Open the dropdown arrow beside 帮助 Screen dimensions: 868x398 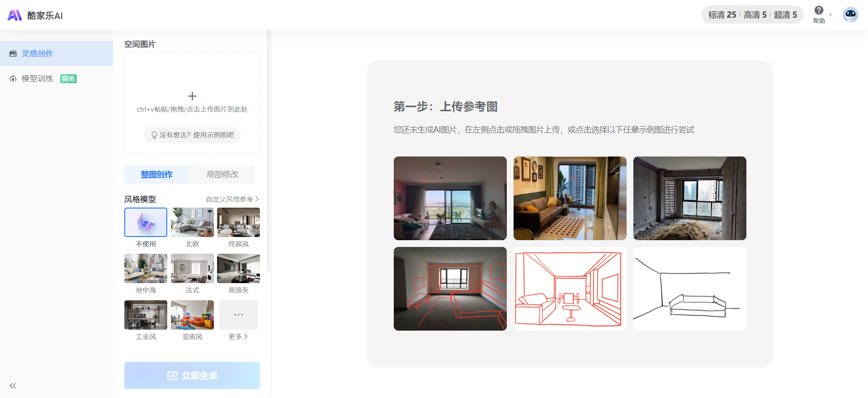click(830, 15)
